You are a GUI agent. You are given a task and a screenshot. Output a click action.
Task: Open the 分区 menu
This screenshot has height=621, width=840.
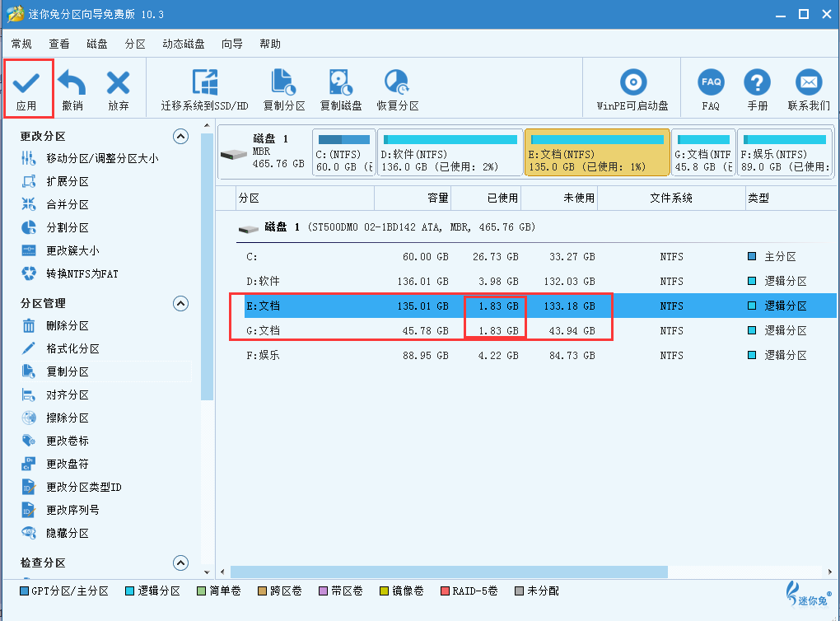tap(135, 44)
